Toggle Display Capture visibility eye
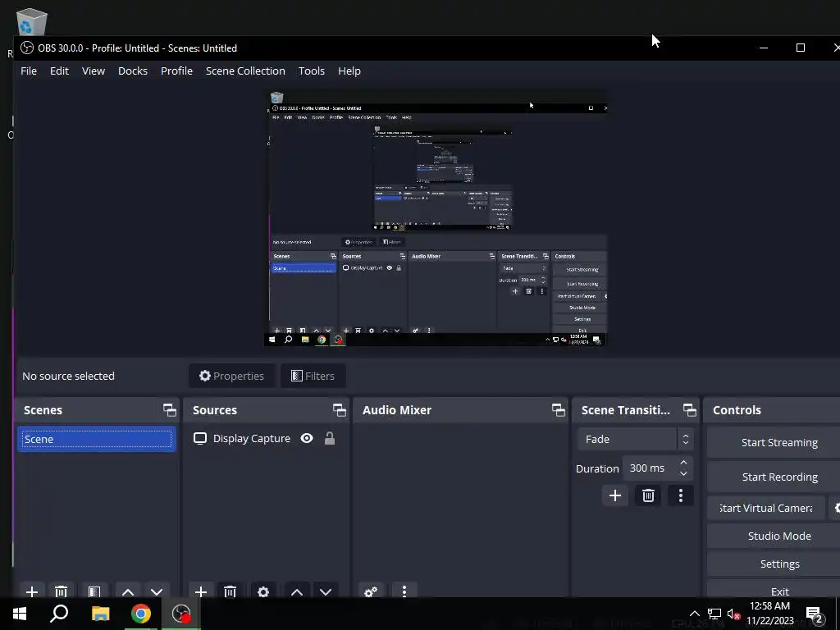 [x=307, y=439]
